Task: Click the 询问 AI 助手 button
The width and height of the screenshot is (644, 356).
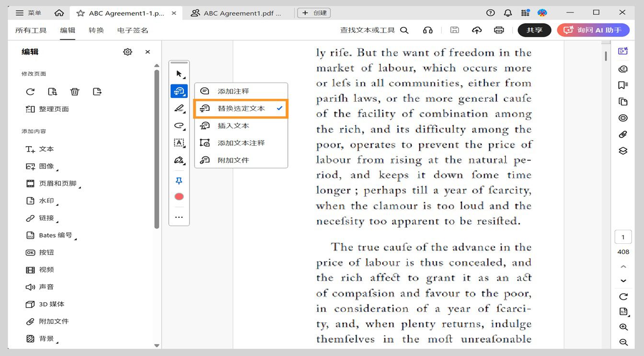Action: pyautogui.click(x=593, y=30)
